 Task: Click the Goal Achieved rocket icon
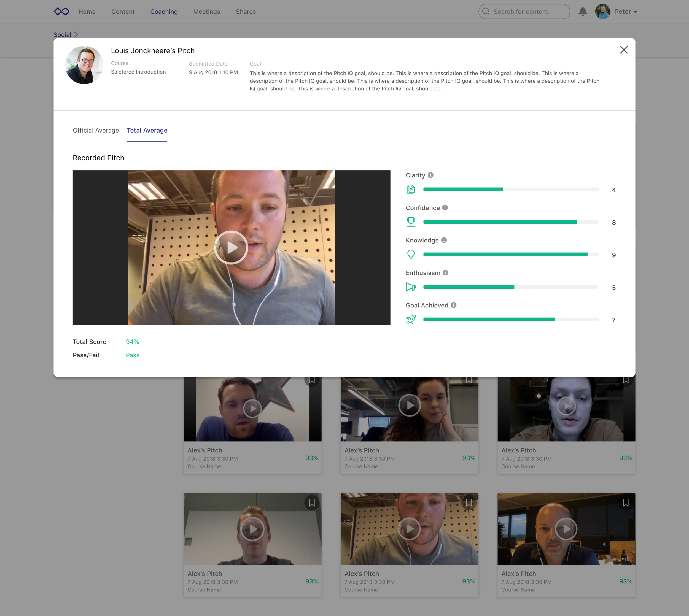[x=411, y=319]
